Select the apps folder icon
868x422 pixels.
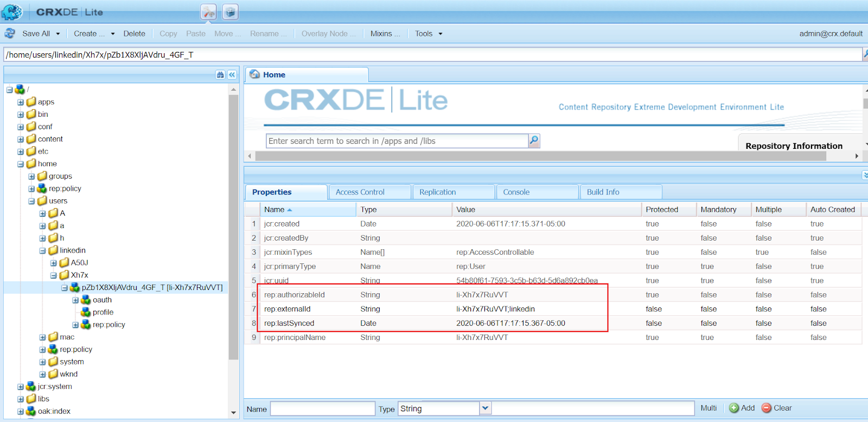31,102
